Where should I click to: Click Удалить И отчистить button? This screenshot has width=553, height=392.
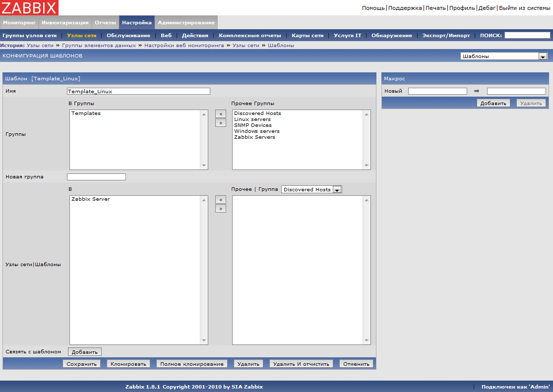pos(301,364)
